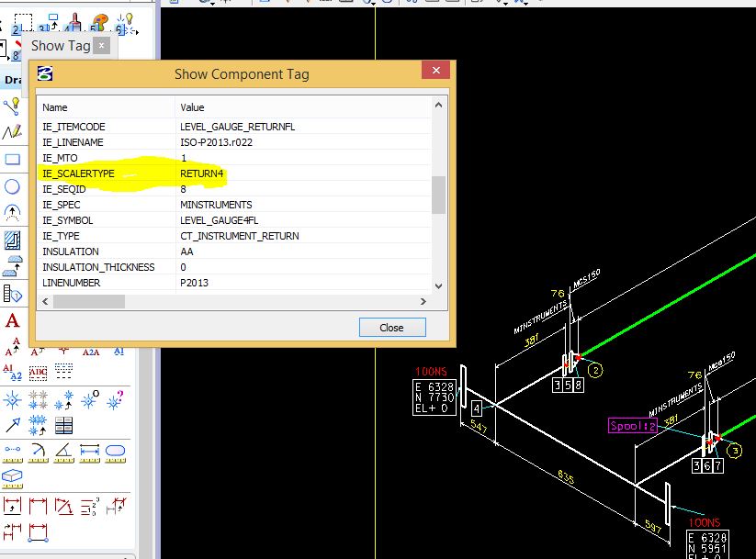Select the Place SmartLine tool

point(12,106)
